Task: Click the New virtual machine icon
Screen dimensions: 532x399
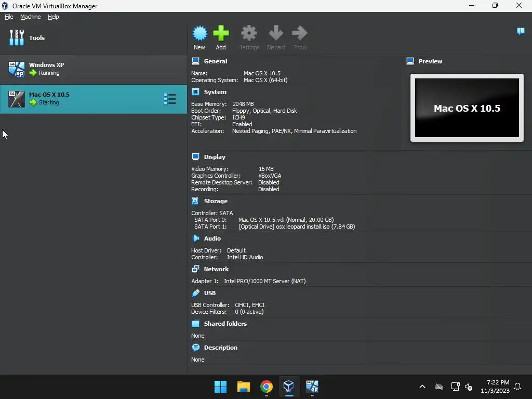Action: click(x=199, y=33)
